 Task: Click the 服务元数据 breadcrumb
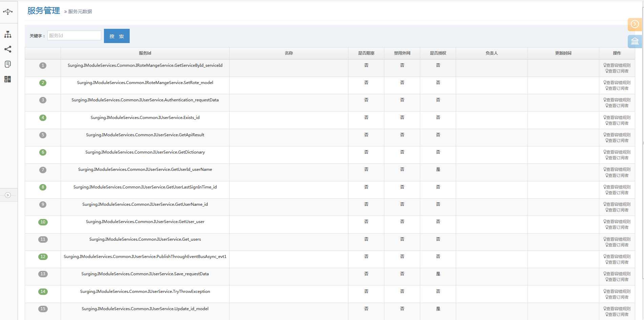(80, 12)
